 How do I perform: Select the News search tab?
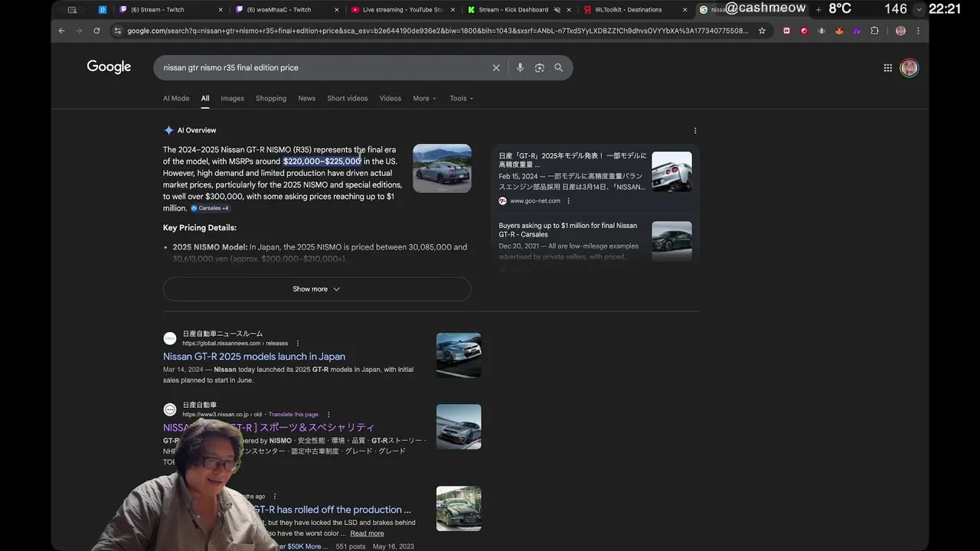click(x=306, y=98)
